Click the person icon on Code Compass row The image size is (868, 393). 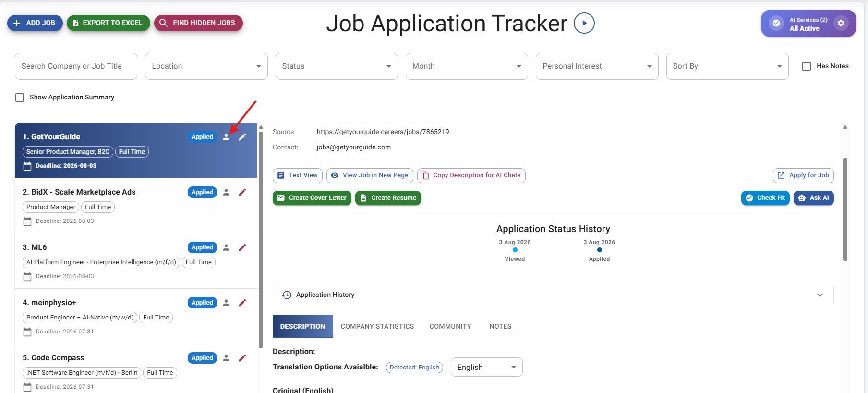226,358
